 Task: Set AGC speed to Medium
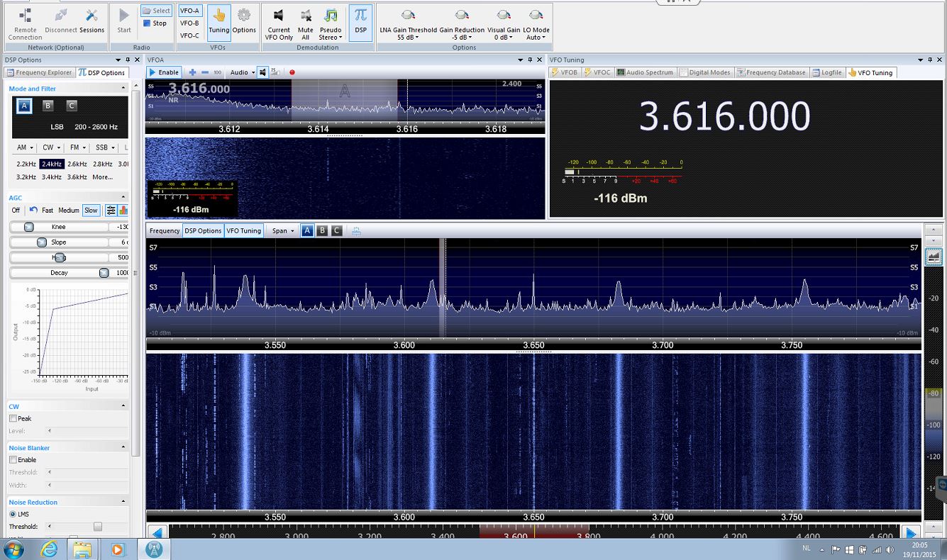click(69, 211)
